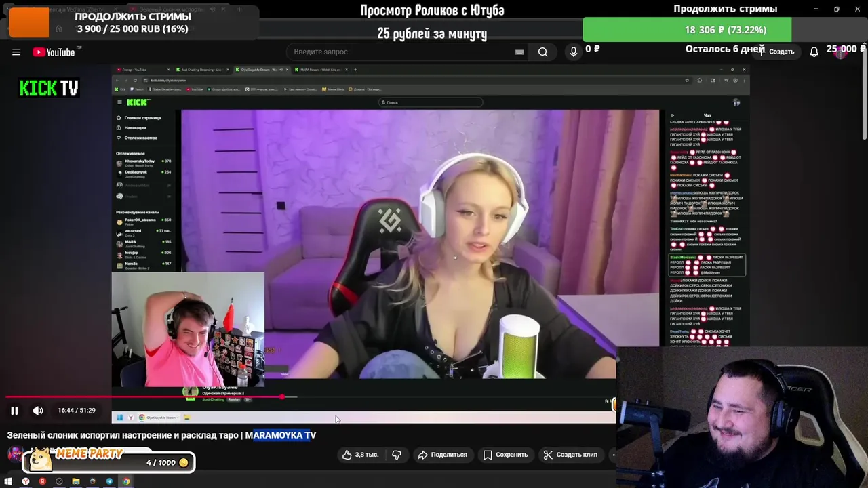The image size is (868, 488).
Task: Open the DedBagnyuk channel in Kick sidebar
Action: [143, 174]
